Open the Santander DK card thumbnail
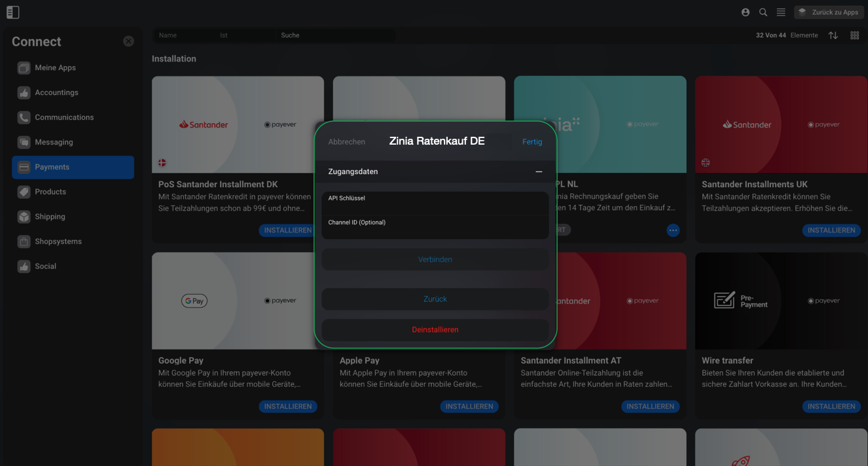The image size is (868, 466). click(x=238, y=124)
